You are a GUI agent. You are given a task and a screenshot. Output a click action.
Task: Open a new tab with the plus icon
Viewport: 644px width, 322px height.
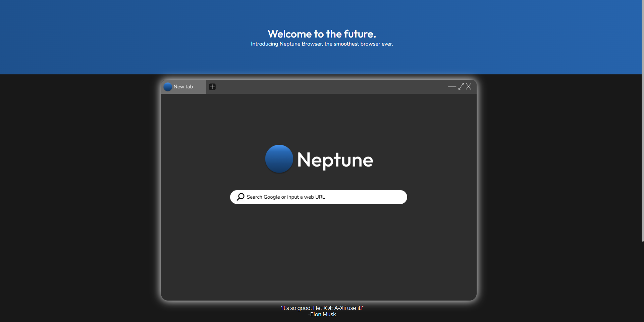(212, 86)
